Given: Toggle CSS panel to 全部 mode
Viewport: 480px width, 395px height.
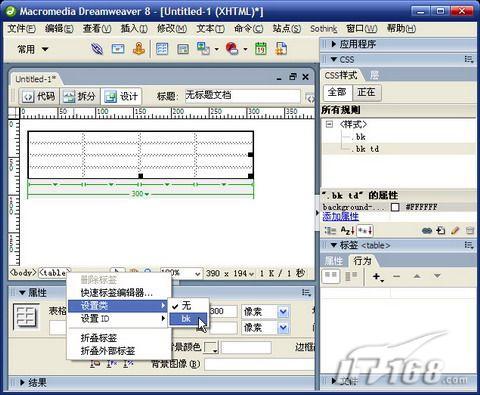Looking at the screenshot, I should pos(337,92).
